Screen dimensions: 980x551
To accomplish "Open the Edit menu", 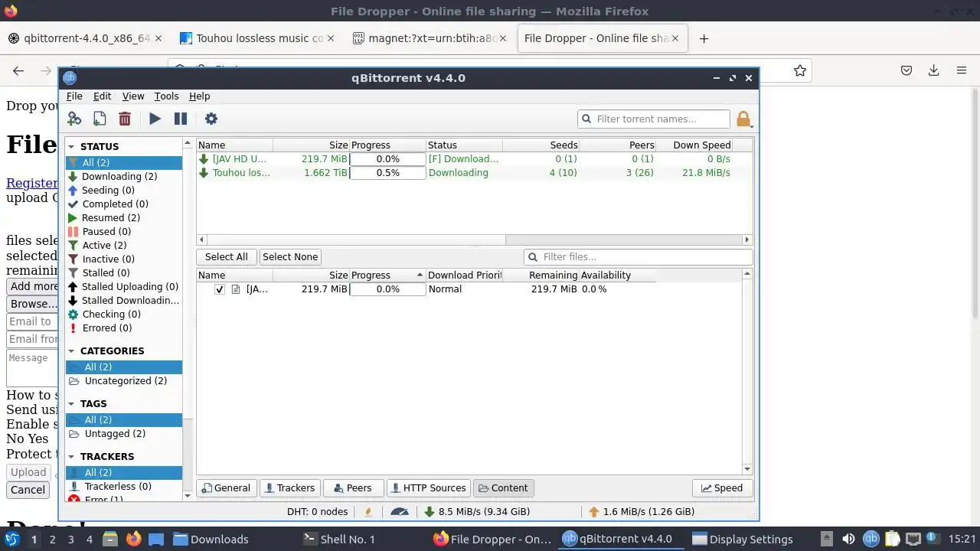I will tap(102, 96).
